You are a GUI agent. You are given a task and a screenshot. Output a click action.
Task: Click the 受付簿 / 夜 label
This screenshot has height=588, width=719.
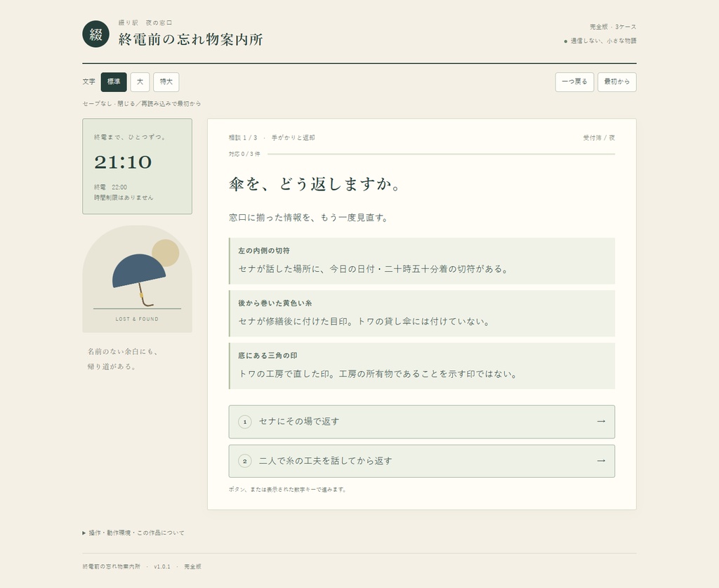[599, 138]
